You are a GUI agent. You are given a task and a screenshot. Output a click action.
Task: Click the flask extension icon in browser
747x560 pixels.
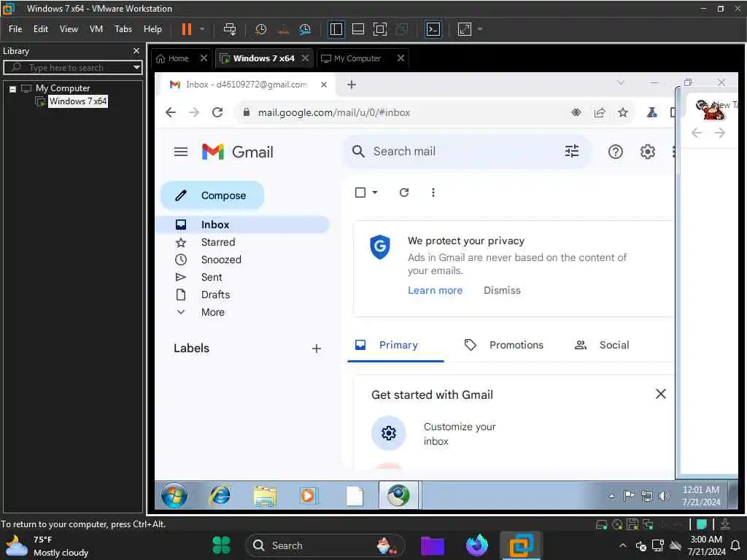[651, 112]
